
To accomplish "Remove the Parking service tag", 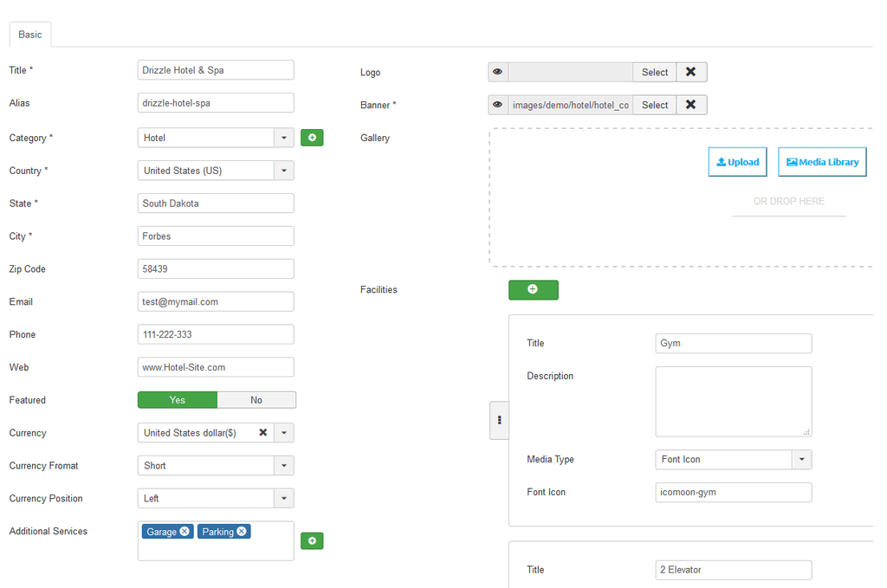I will point(242,532).
